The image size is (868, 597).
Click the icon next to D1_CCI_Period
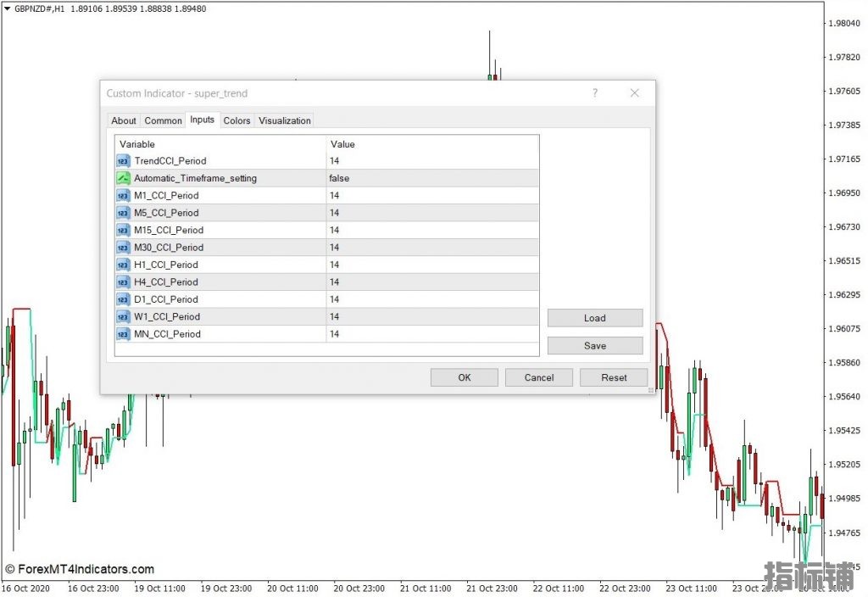point(123,299)
